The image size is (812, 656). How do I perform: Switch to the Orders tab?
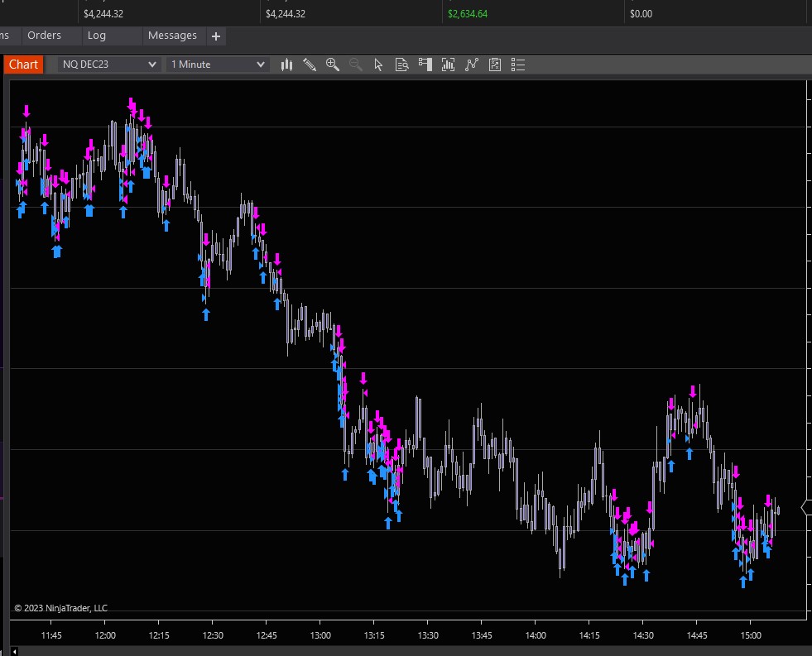pyautogui.click(x=45, y=36)
